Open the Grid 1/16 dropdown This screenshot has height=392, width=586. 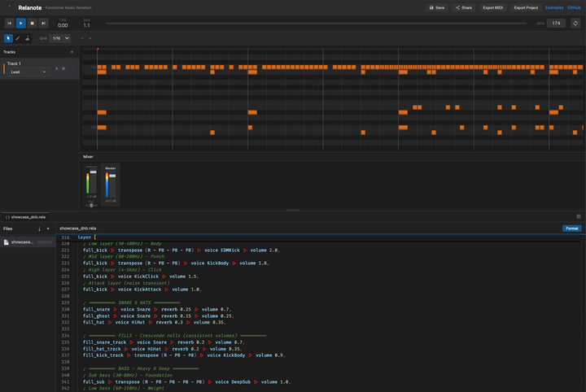pyautogui.click(x=60, y=38)
